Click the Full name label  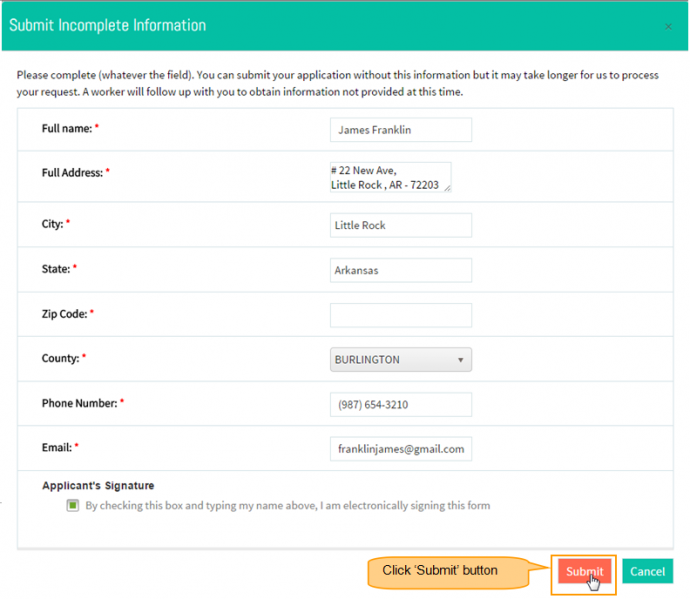(67, 129)
